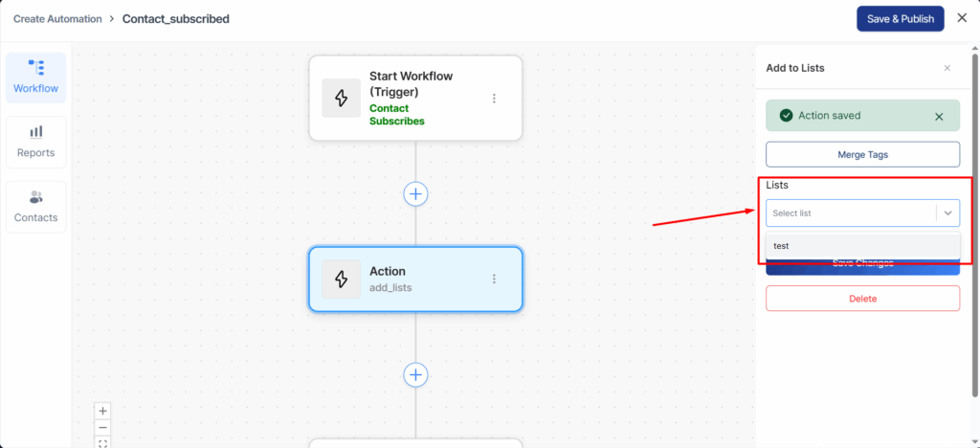Go to Create Automation breadcrumb

point(57,19)
